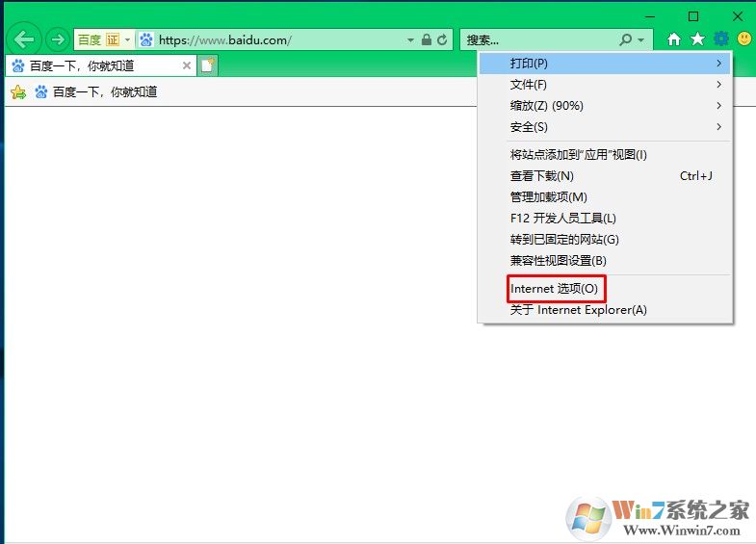This screenshot has width=756, height=544.
Task: Select 管理加载项(M) menu item
Action: (605, 197)
